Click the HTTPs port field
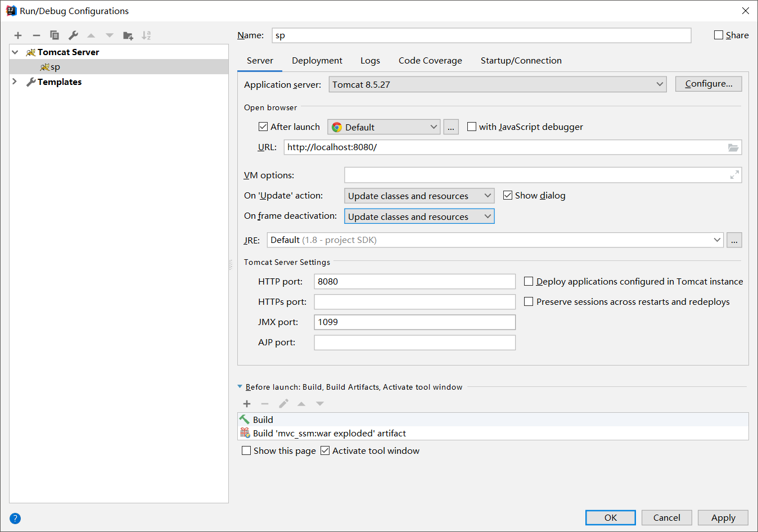This screenshot has width=758, height=532. (415, 302)
